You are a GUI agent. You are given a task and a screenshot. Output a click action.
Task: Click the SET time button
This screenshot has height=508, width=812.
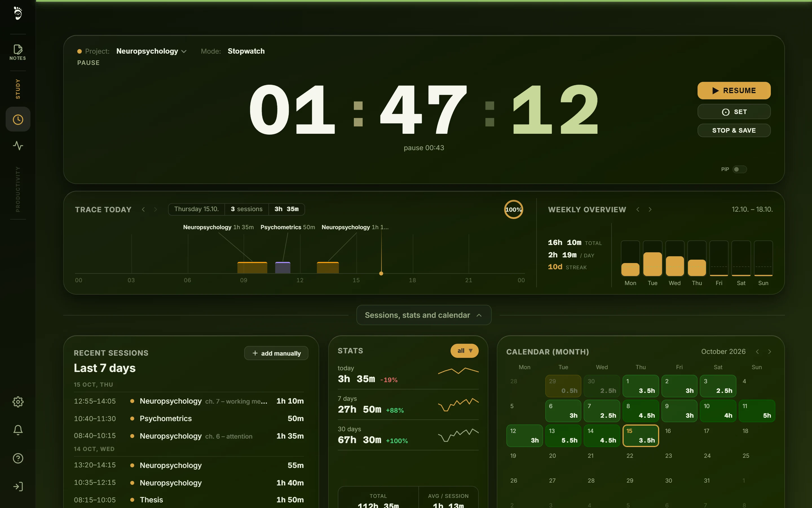click(734, 111)
